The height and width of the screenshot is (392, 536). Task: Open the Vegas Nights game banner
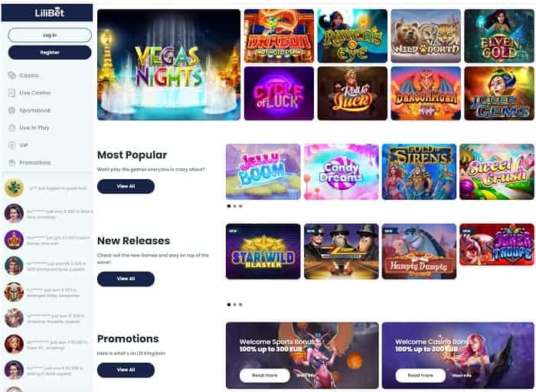(169, 64)
